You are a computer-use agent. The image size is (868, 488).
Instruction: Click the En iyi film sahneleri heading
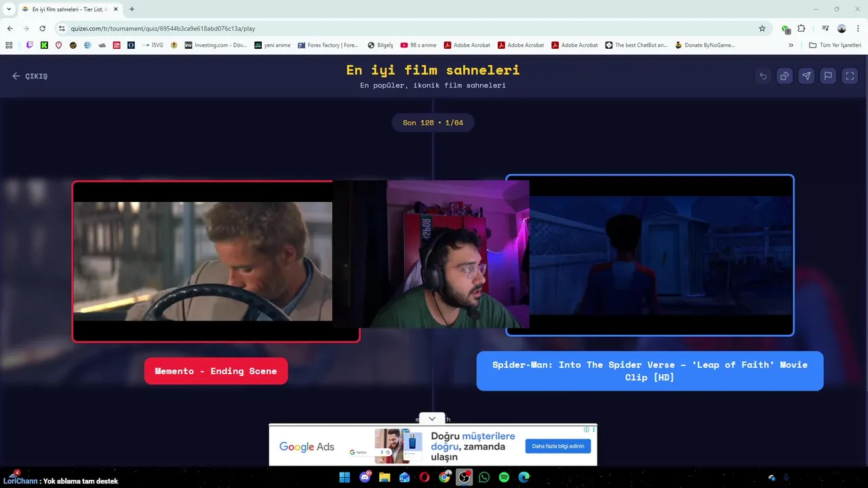click(433, 70)
